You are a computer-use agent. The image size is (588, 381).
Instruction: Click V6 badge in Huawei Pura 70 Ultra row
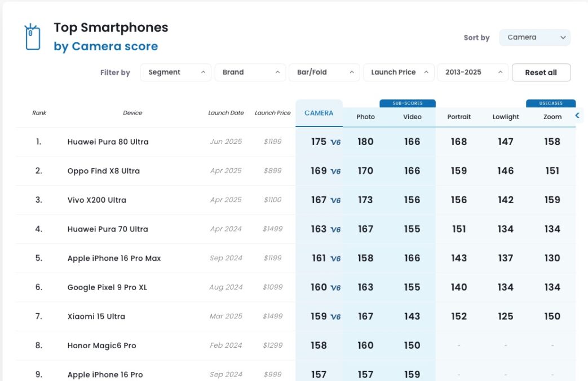(x=335, y=230)
